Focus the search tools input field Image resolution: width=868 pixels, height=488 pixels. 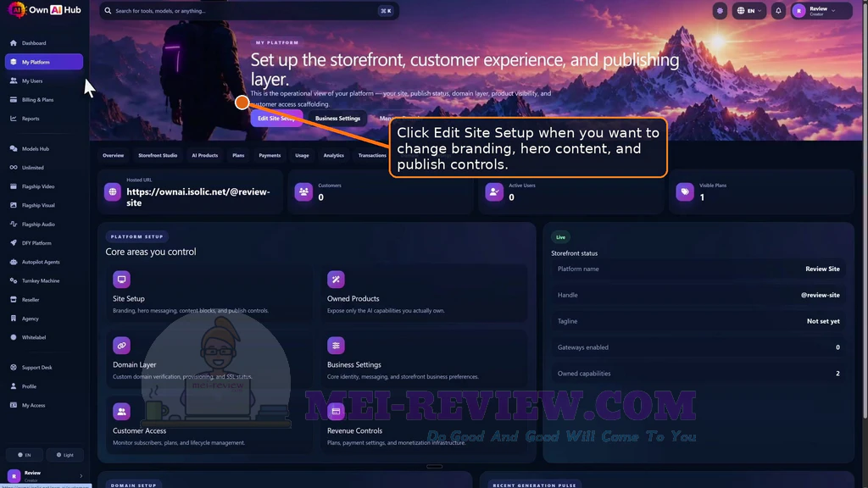249,10
